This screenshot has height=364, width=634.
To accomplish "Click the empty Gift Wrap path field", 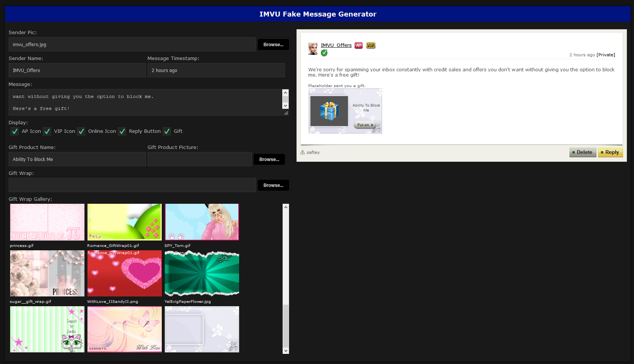I will pos(132,185).
